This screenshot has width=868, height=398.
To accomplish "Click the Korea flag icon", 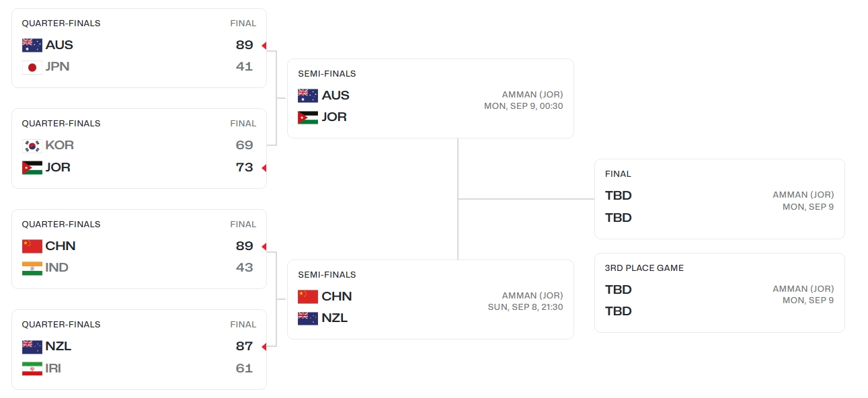I will tap(32, 145).
